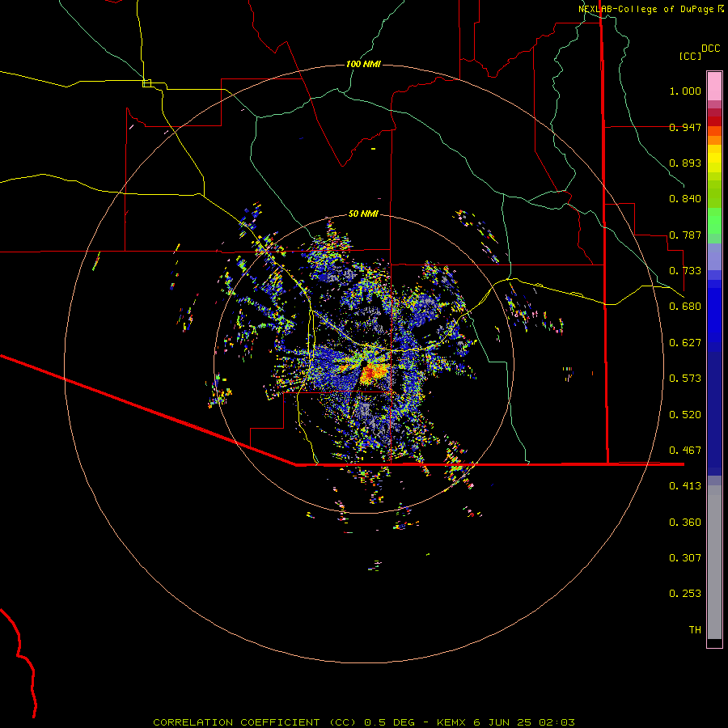Click the "0.253" scale value
Image resolution: width=728 pixels, height=728 pixels.
(x=685, y=594)
